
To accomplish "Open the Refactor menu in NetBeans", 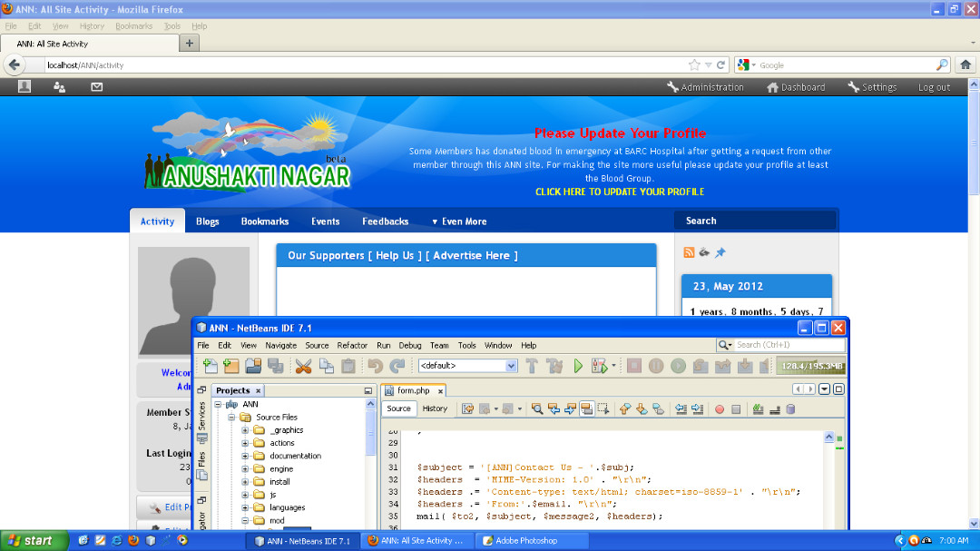I will [x=352, y=345].
